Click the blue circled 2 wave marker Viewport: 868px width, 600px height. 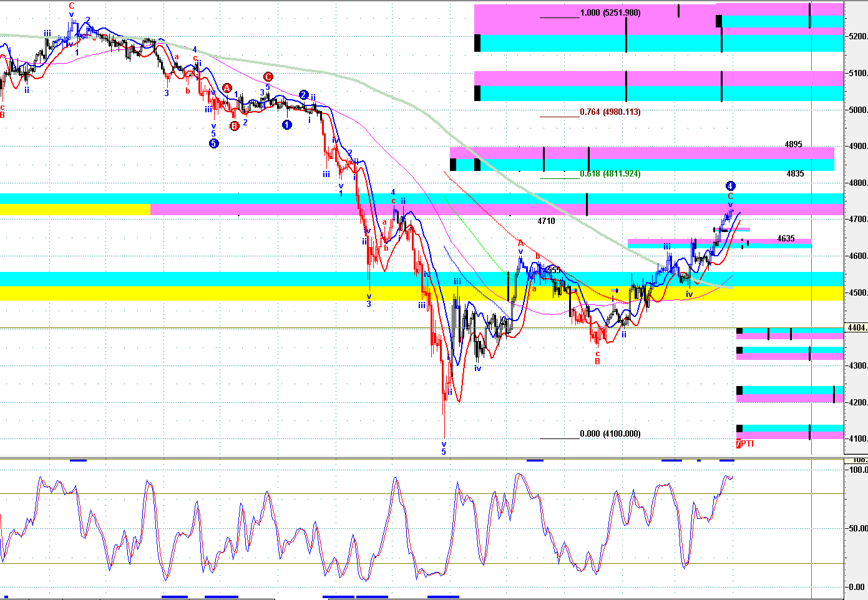click(303, 95)
